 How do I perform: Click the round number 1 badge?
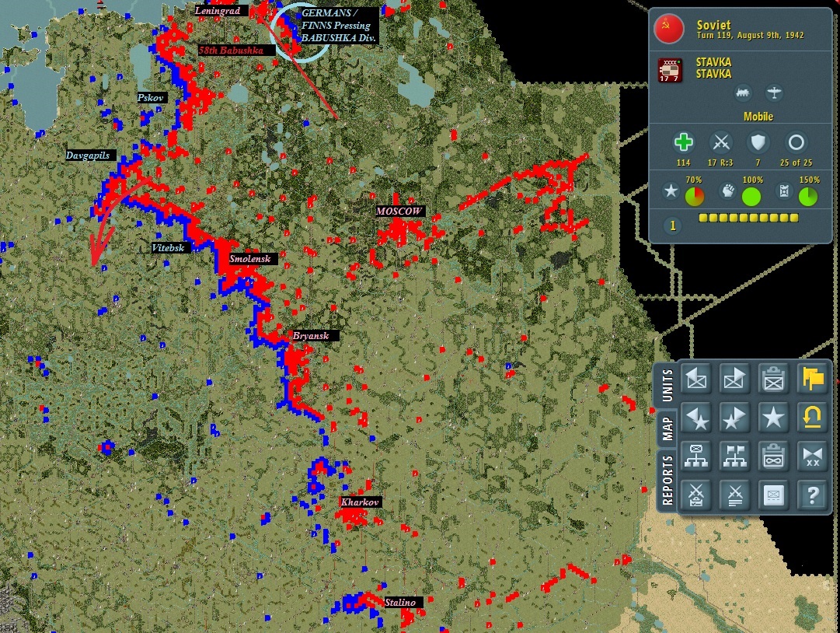[673, 226]
